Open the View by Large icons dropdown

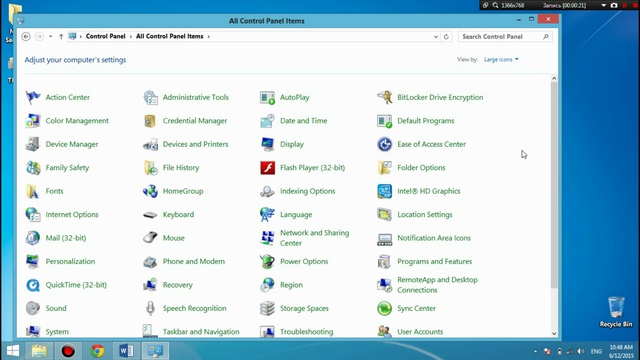501,60
